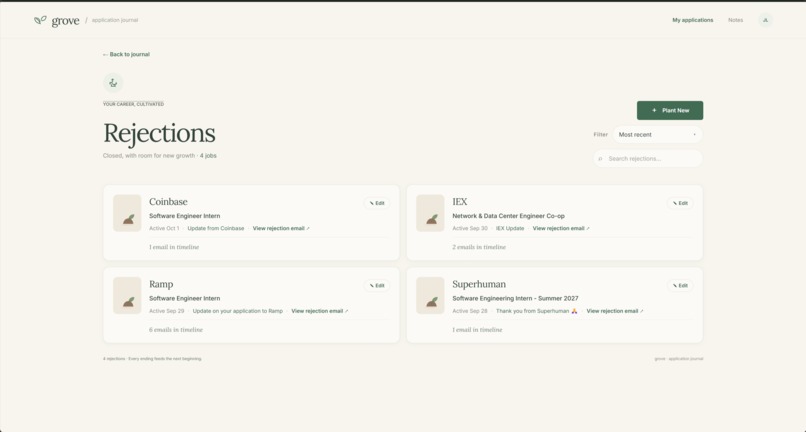Screen dimensions: 806x432
Task: Click 'IEX Update' subject text
Action: point(510,228)
